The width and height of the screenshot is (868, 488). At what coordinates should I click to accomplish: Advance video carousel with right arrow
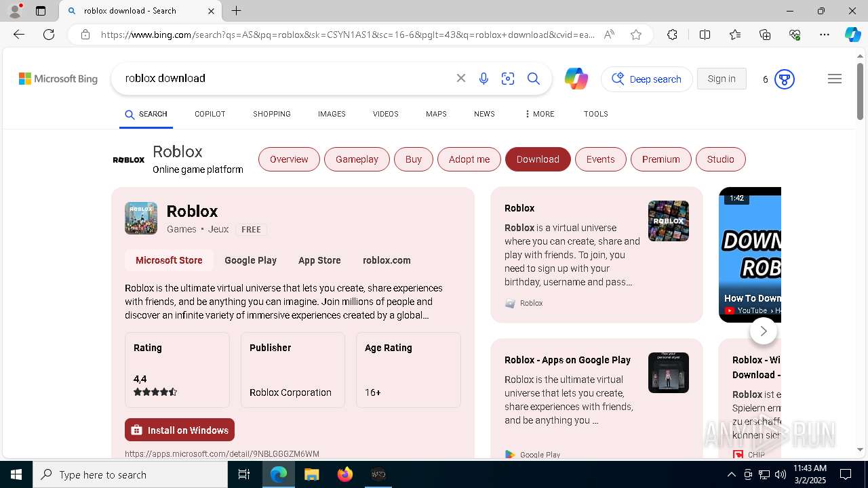click(764, 331)
